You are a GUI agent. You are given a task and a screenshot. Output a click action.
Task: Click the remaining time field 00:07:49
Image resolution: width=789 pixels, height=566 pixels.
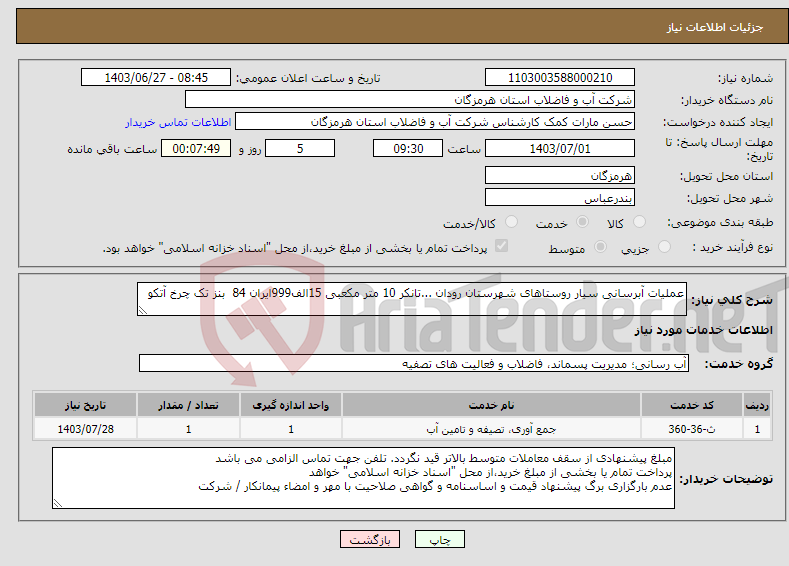coord(196,148)
